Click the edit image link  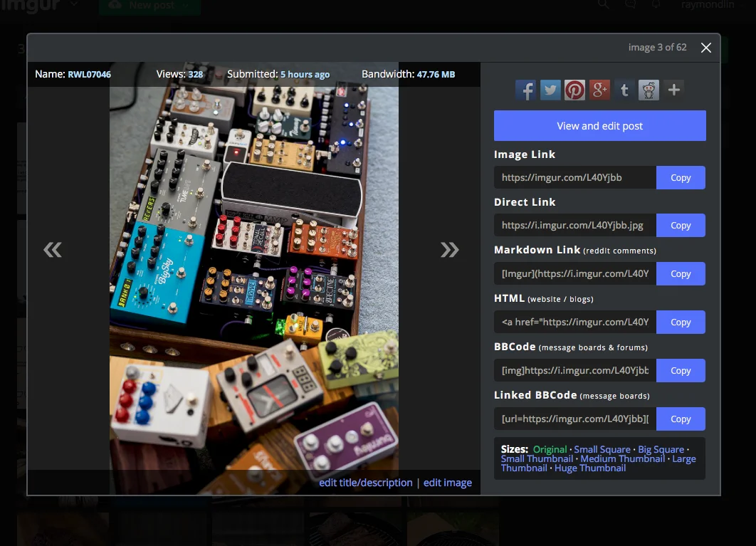(x=448, y=483)
